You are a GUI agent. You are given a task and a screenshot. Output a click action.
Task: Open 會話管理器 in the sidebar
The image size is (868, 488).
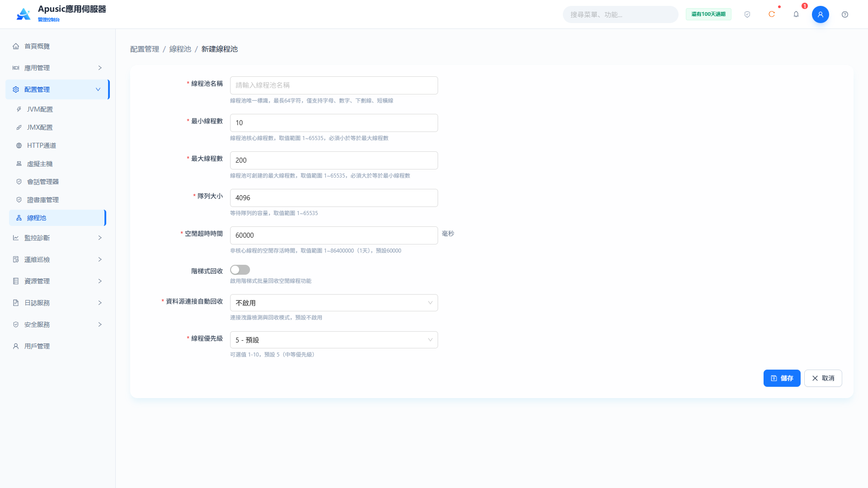tap(57, 182)
